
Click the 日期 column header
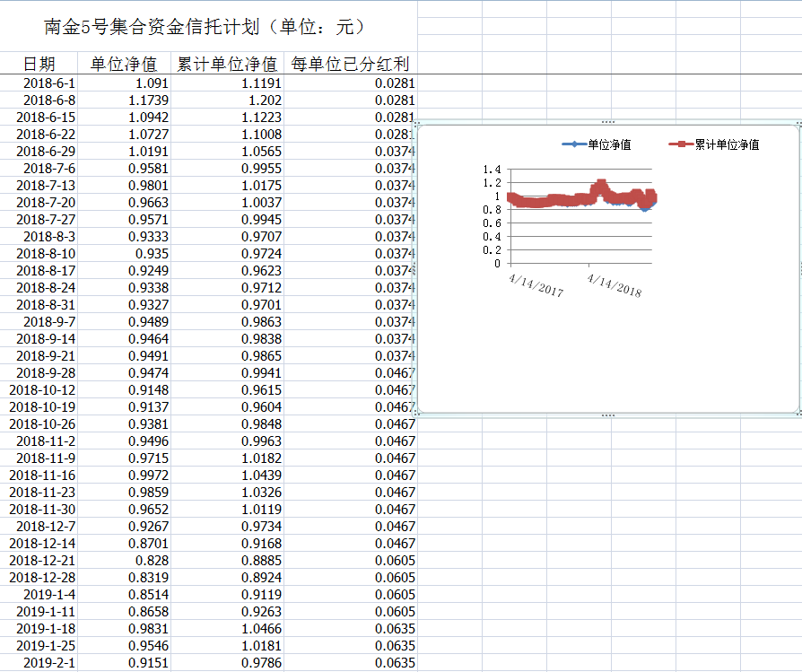[x=39, y=64]
